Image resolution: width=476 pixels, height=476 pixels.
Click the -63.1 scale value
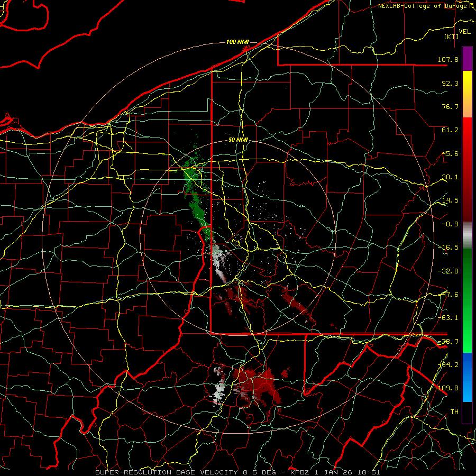[x=448, y=318]
